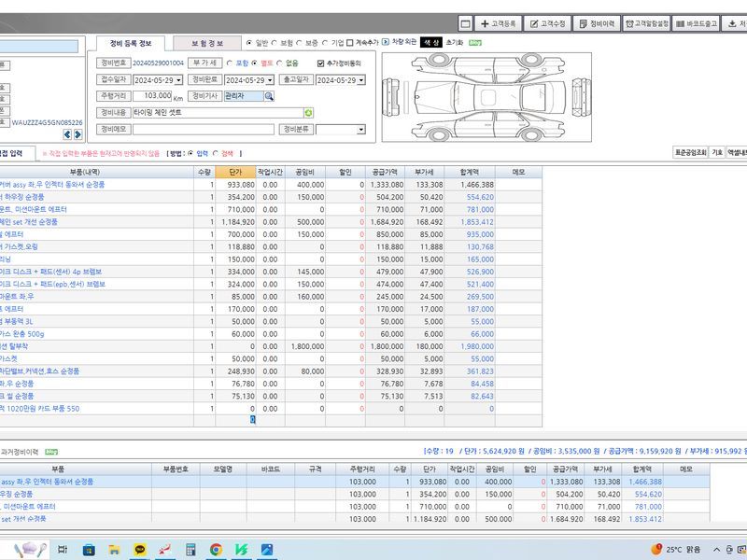The height and width of the screenshot is (560, 747).
Task: Click the 주행거리 input showing 103,000
Action: tap(152, 96)
